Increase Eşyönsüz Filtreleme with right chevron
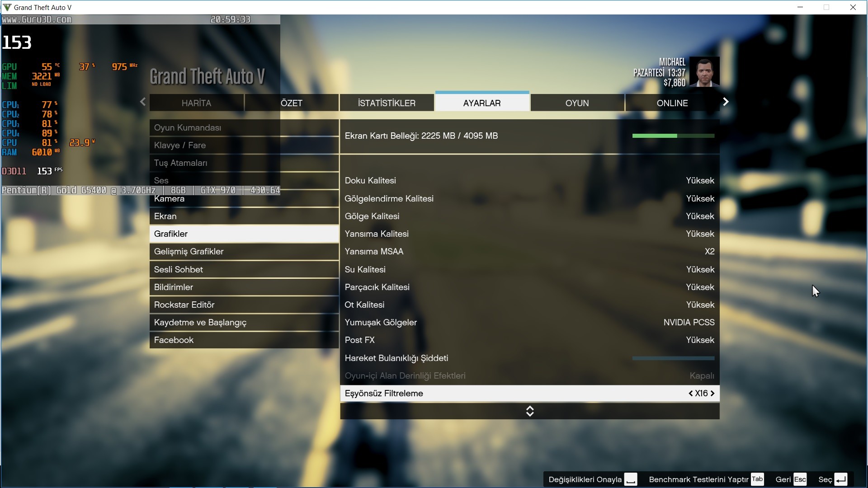 [x=712, y=394]
